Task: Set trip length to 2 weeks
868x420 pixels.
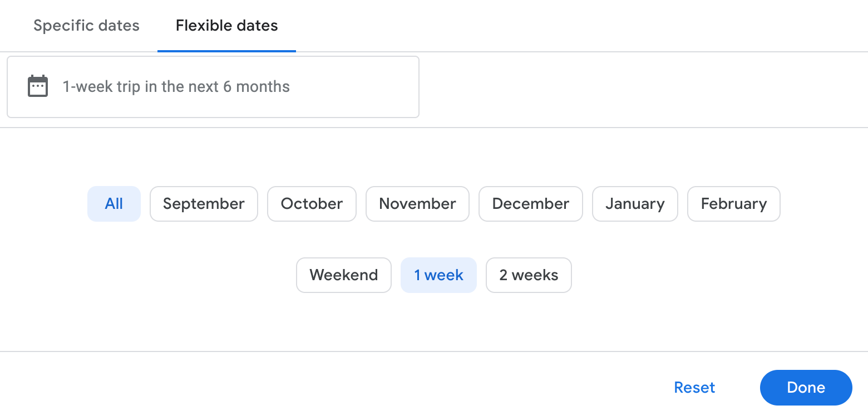Action: pyautogui.click(x=529, y=275)
